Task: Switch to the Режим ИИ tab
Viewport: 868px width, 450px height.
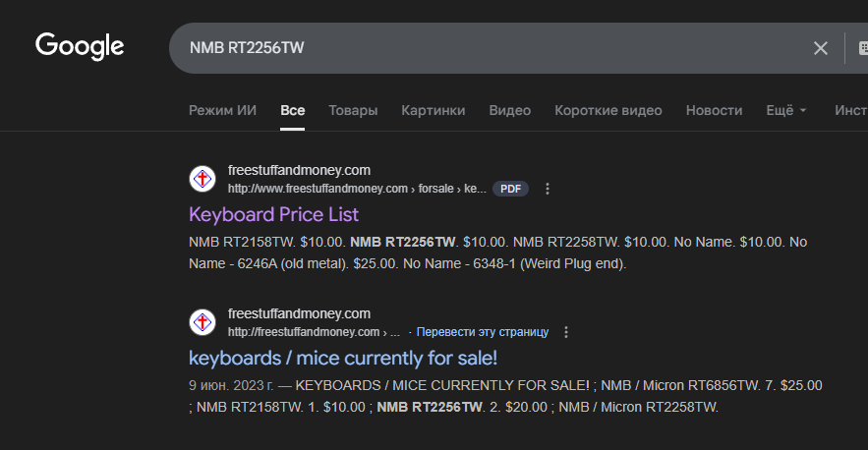Action: (222, 110)
